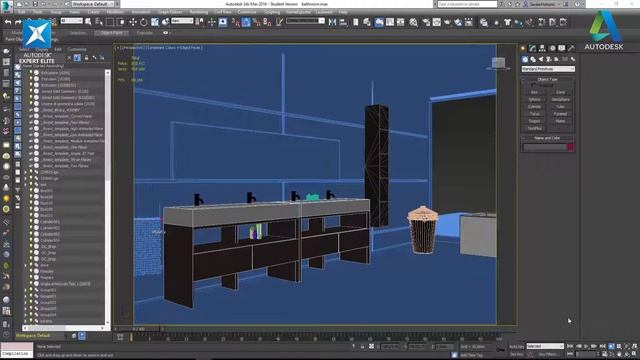Open the Rendered Frame Window

tap(437, 22)
